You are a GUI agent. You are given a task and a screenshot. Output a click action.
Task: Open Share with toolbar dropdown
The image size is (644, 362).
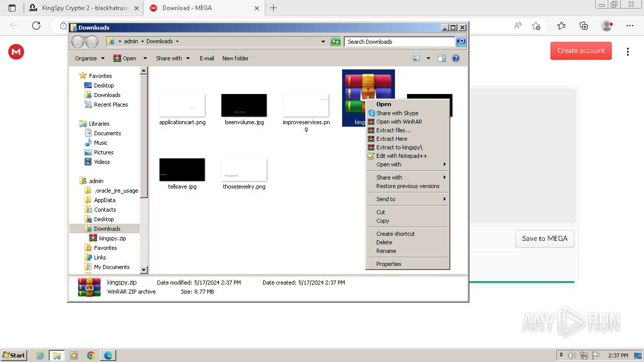[173, 58]
